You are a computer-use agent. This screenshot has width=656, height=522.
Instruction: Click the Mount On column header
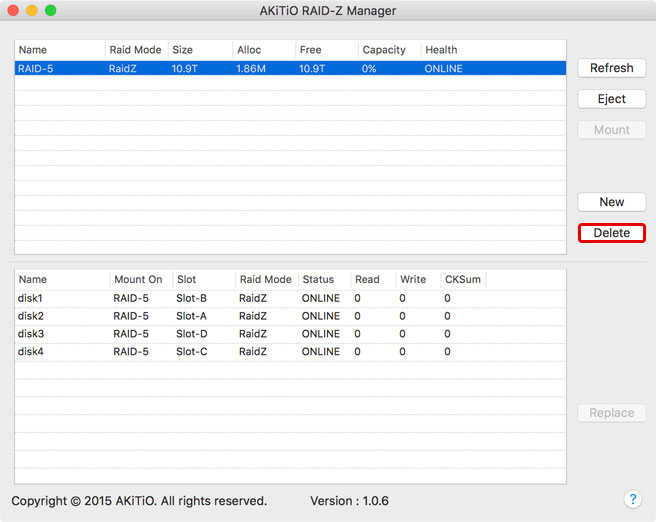139,280
